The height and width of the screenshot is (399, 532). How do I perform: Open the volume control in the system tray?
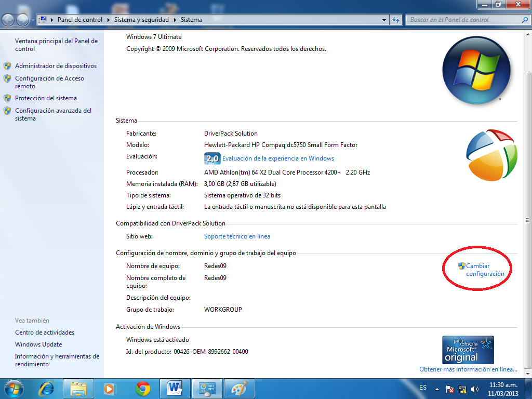click(474, 388)
